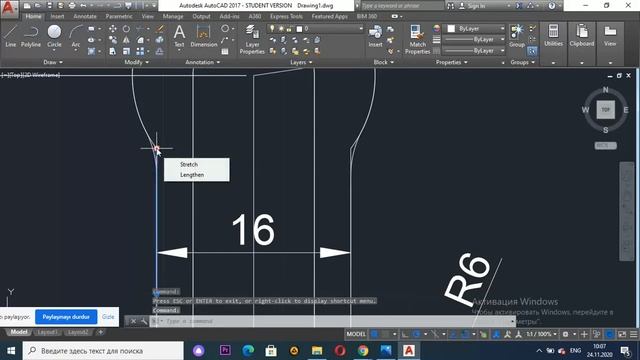640x360 pixels.
Task: Toggle object snap in status bar
Action: click(x=465, y=334)
